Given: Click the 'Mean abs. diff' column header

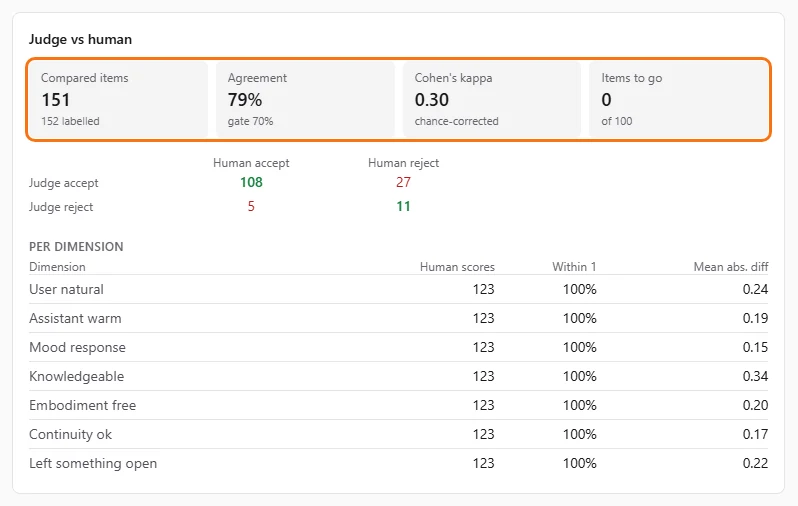Looking at the screenshot, I should tap(731, 267).
